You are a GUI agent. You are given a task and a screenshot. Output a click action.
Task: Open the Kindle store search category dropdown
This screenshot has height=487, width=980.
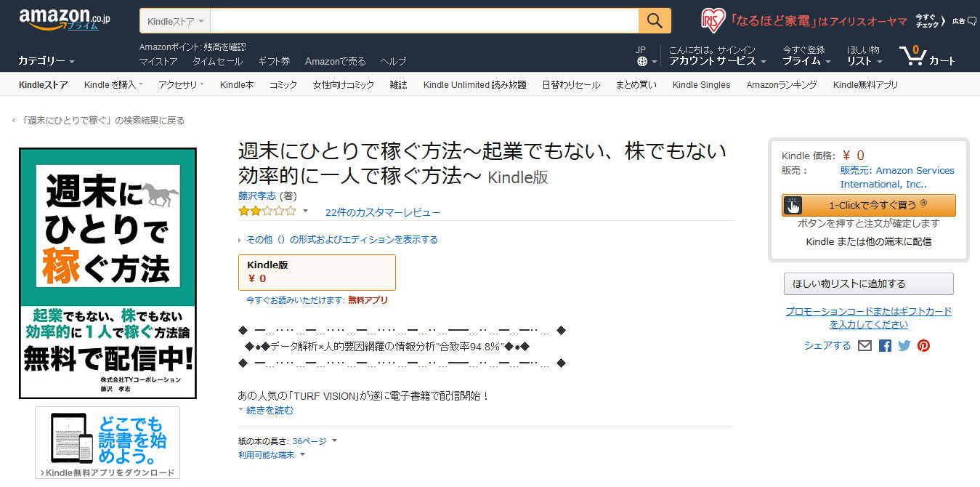[175, 21]
